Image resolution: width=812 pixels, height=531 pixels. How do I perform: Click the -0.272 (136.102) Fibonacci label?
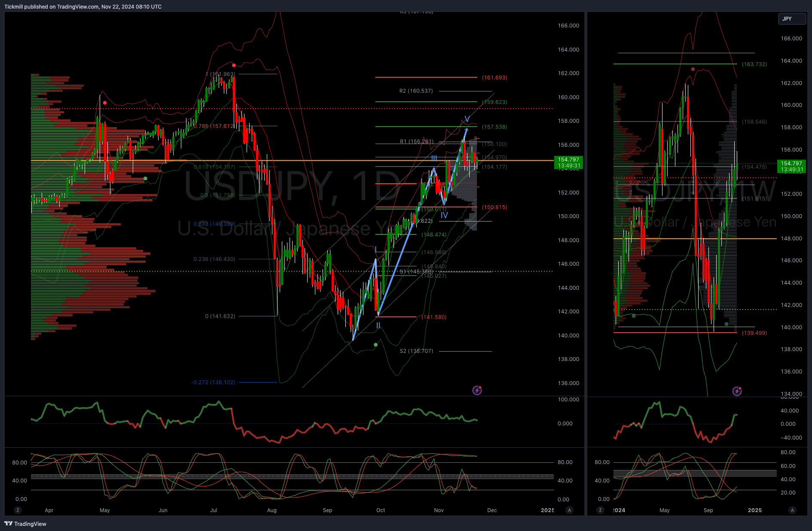pos(213,382)
